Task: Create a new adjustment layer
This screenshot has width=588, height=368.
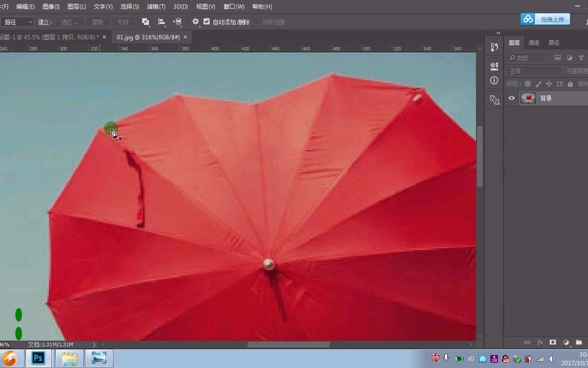Action: (x=567, y=342)
